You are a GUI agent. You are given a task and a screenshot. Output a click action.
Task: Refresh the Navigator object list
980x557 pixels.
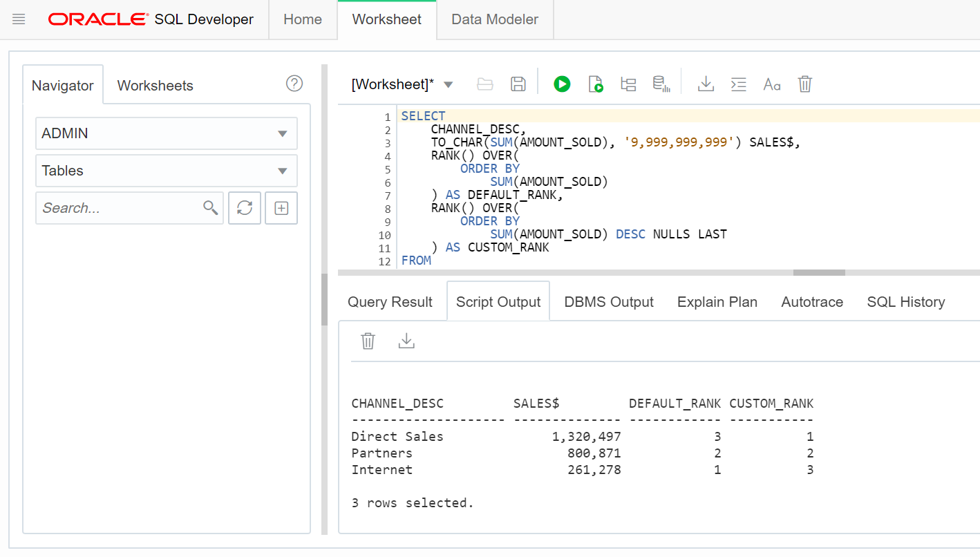(x=245, y=208)
